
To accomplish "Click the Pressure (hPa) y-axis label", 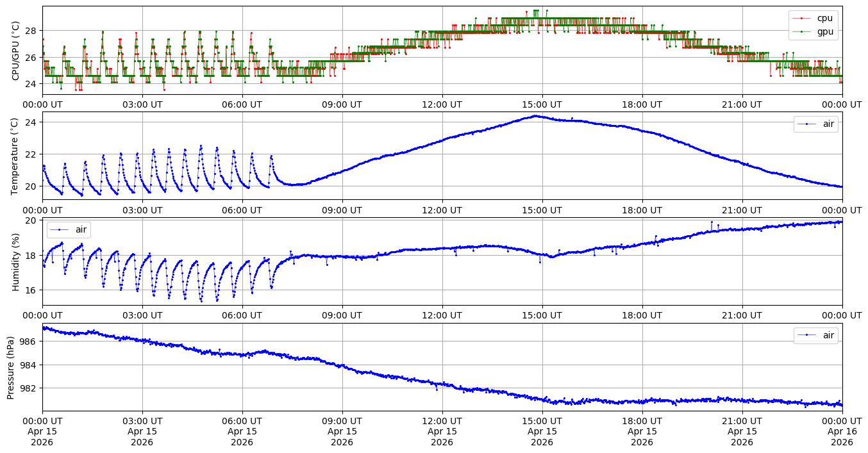I will tap(11, 367).
